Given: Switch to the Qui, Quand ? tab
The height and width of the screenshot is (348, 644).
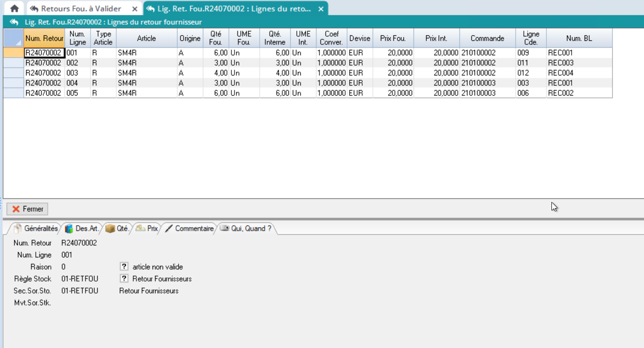Looking at the screenshot, I should click(x=246, y=229).
